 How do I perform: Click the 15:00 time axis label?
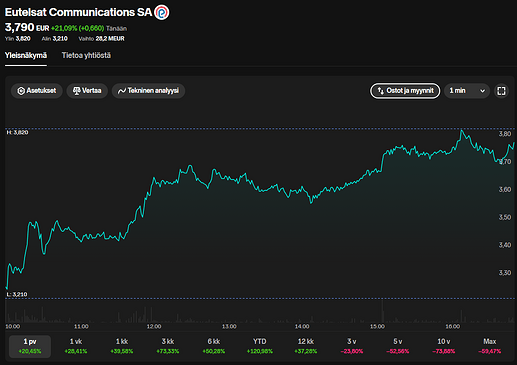[x=377, y=326]
